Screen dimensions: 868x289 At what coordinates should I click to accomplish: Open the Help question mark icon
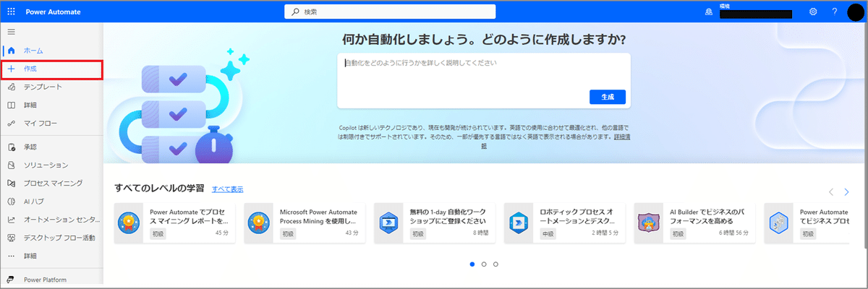834,12
